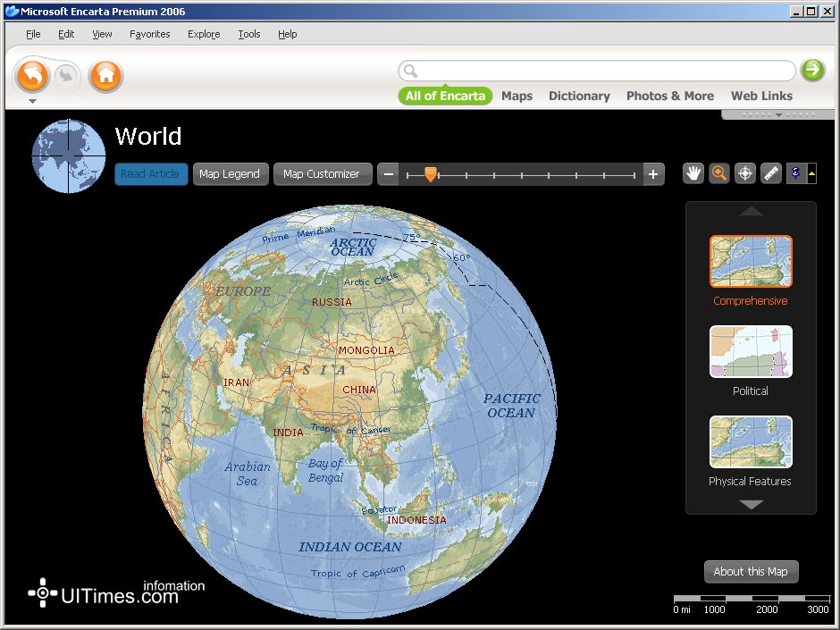Click the locator globe beside World title

tap(69, 155)
